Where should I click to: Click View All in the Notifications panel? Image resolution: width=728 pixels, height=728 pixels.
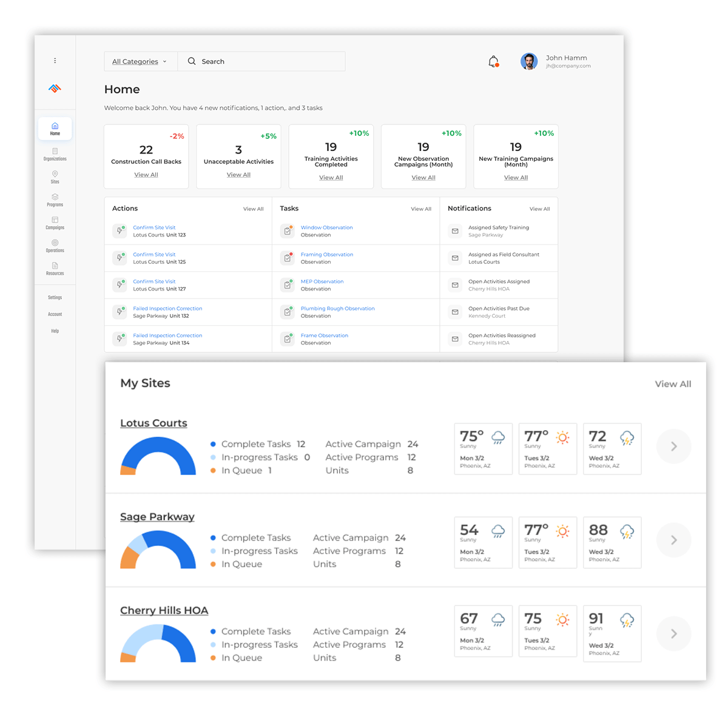click(540, 209)
